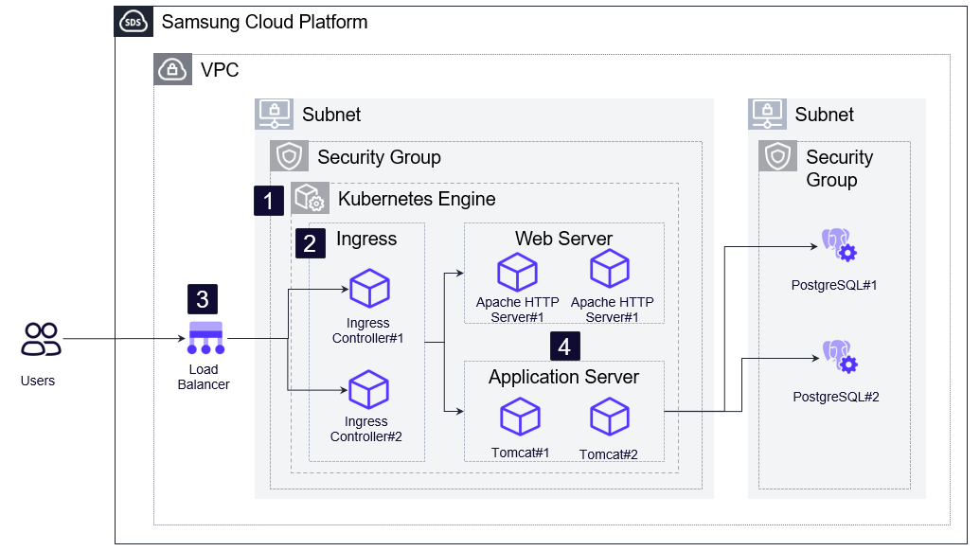Image resolution: width=980 pixels, height=551 pixels.
Task: Select the VPC cloud lock icon
Action: [172, 69]
